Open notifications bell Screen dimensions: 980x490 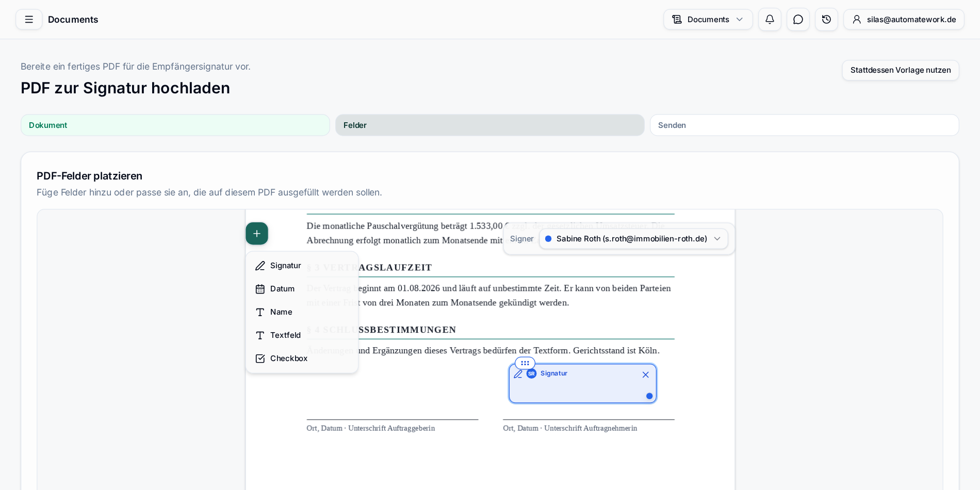coord(770,20)
